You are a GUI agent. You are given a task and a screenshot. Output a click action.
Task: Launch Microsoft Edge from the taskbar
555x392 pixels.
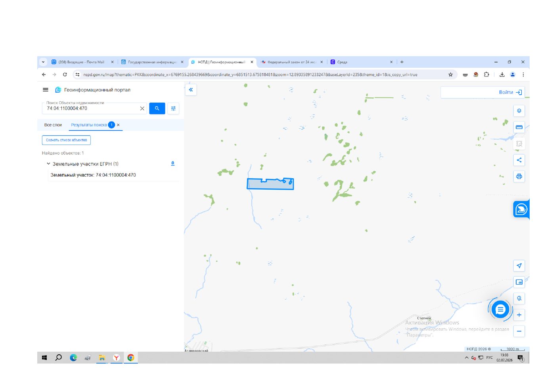coord(73,358)
